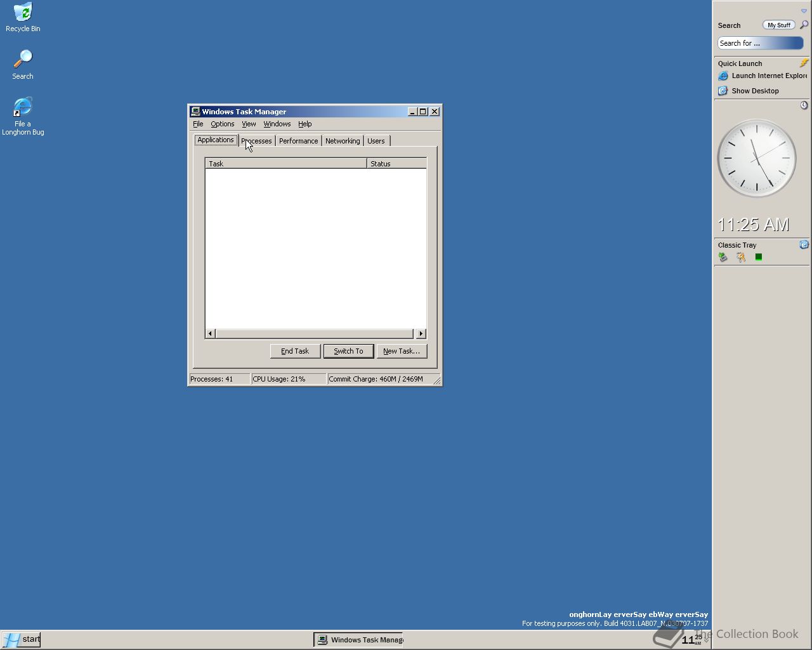Open the View menu

pyautogui.click(x=249, y=124)
